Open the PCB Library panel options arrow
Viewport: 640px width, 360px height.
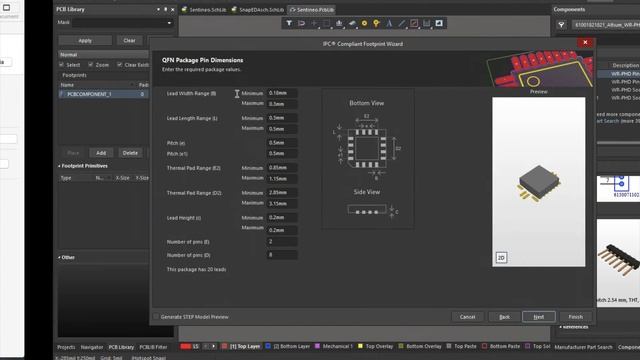[x=158, y=9]
